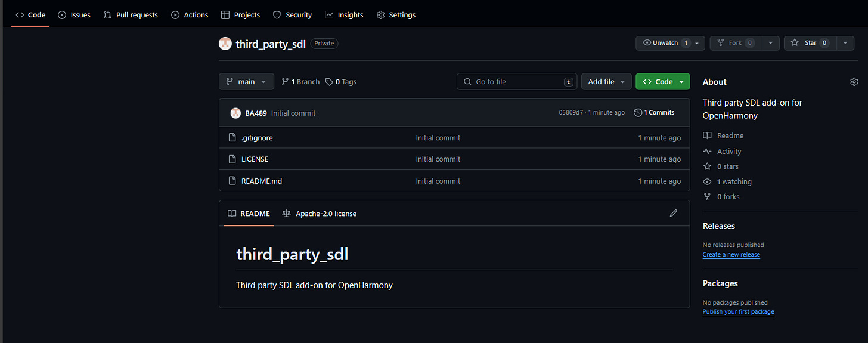Viewport: 868px width, 343px height.
Task: View the 1 Commits history
Action: (x=655, y=113)
